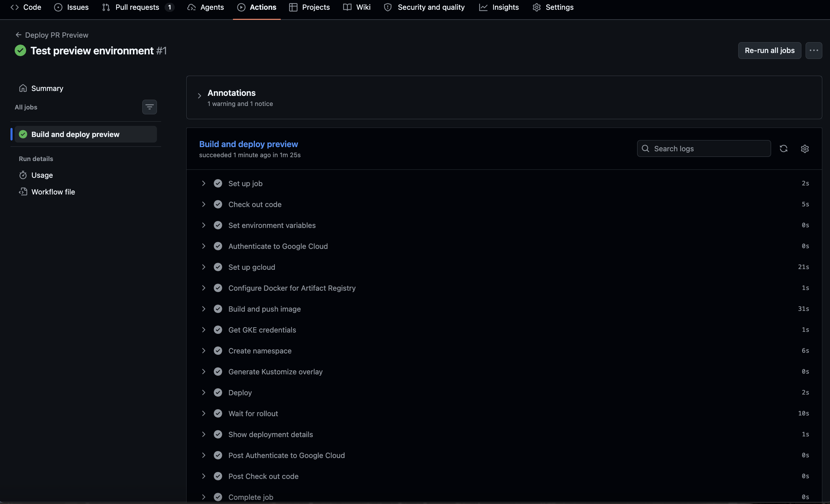The height and width of the screenshot is (504, 830).
Task: Expand the Set up gcloud step
Action: click(x=204, y=267)
